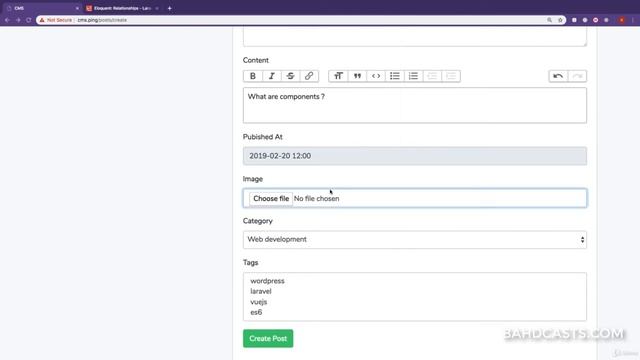The height and width of the screenshot is (360, 640).
Task: Create a numbered list
Action: [413, 76]
